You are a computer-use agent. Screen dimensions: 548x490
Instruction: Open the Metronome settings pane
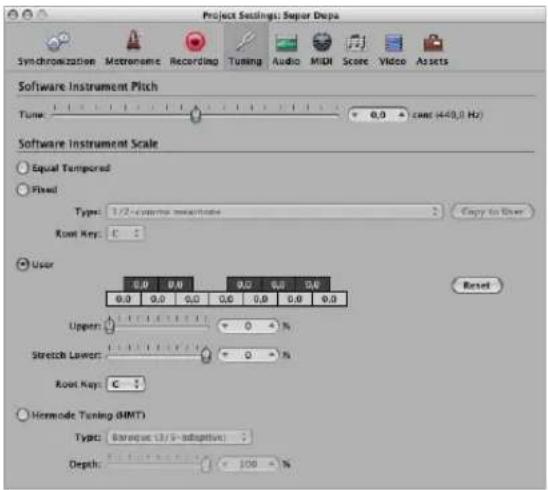click(133, 48)
